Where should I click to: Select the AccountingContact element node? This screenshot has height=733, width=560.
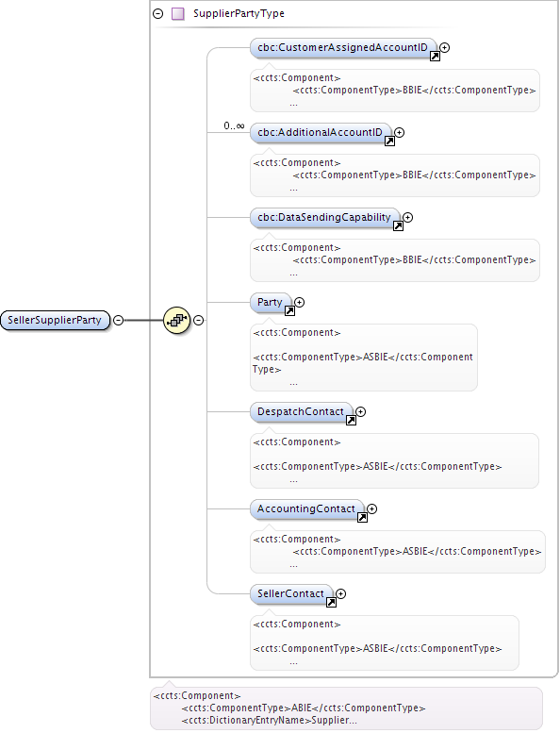click(306, 508)
